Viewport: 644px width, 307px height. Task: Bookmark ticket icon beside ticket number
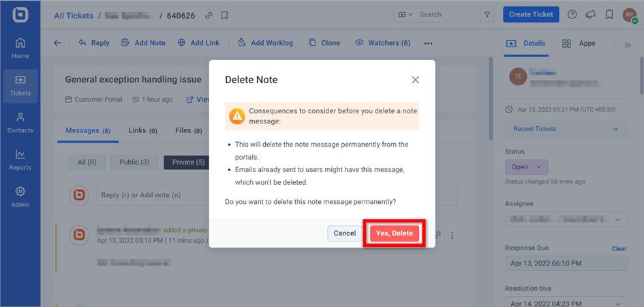click(x=224, y=16)
